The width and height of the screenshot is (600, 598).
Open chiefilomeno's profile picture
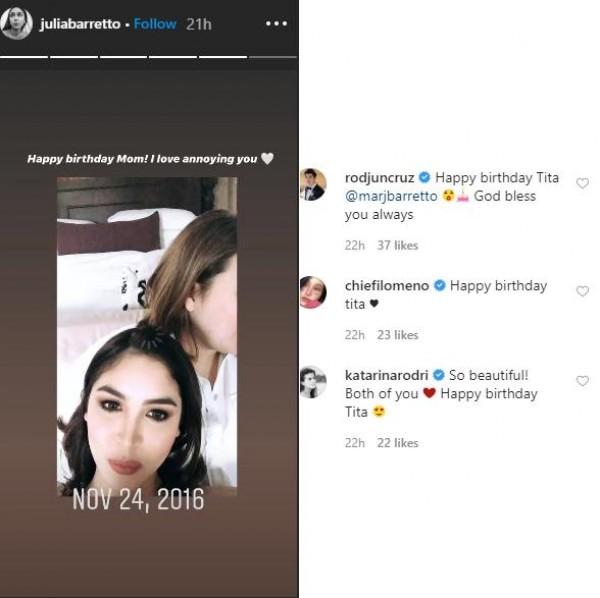(313, 292)
